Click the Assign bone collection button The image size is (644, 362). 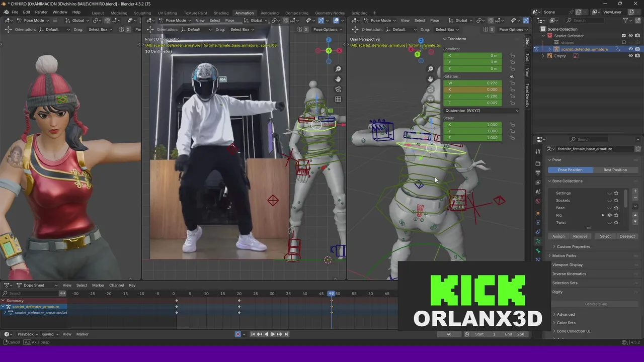[x=558, y=236]
